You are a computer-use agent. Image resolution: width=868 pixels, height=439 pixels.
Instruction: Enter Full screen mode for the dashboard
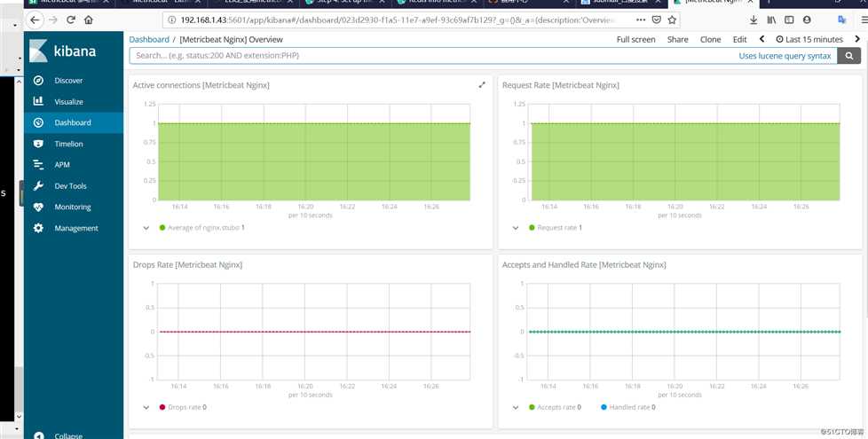pyautogui.click(x=636, y=40)
